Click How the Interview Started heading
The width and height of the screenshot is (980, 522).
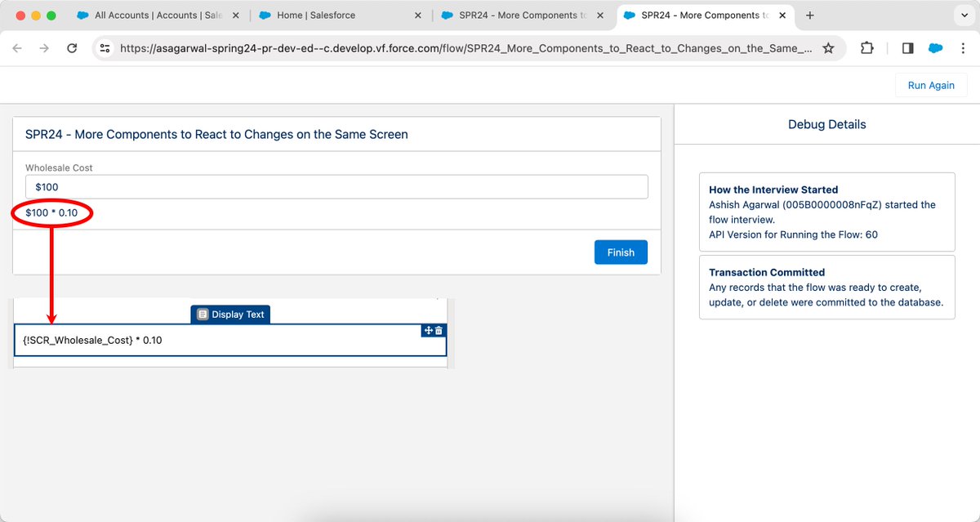tap(773, 190)
